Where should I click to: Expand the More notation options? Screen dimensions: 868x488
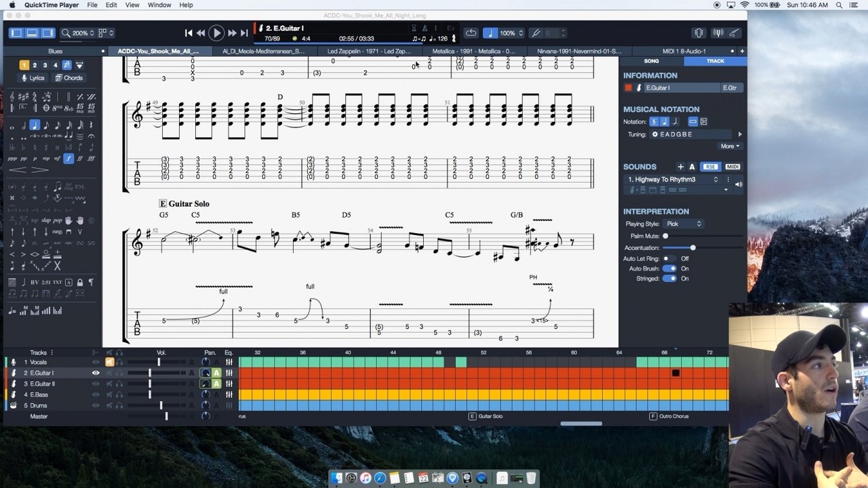(730, 146)
